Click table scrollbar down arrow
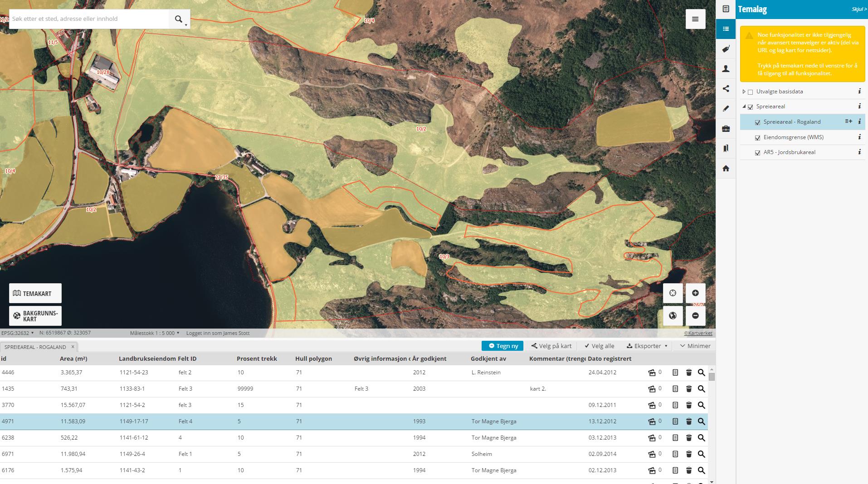 712,481
